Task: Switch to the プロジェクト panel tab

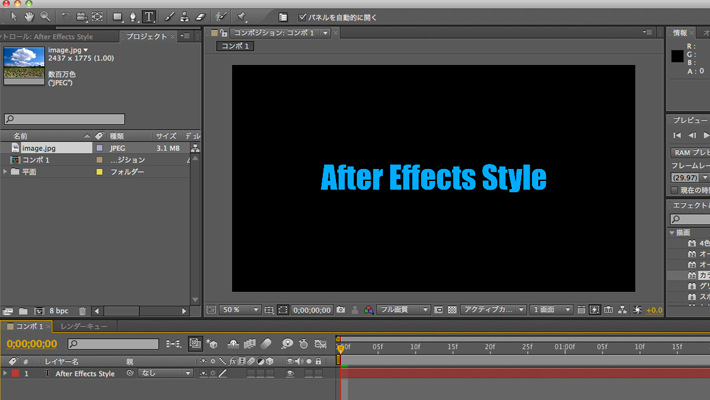Action: tap(145, 37)
